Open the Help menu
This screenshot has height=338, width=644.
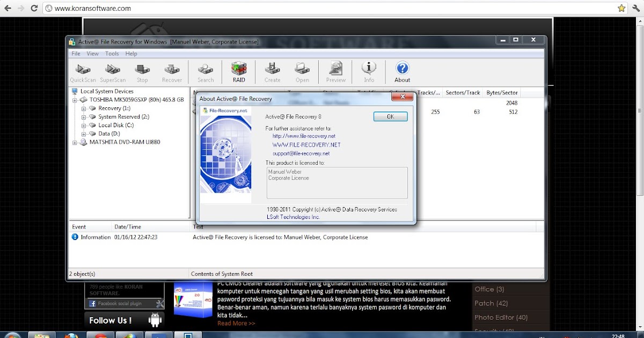pos(131,54)
